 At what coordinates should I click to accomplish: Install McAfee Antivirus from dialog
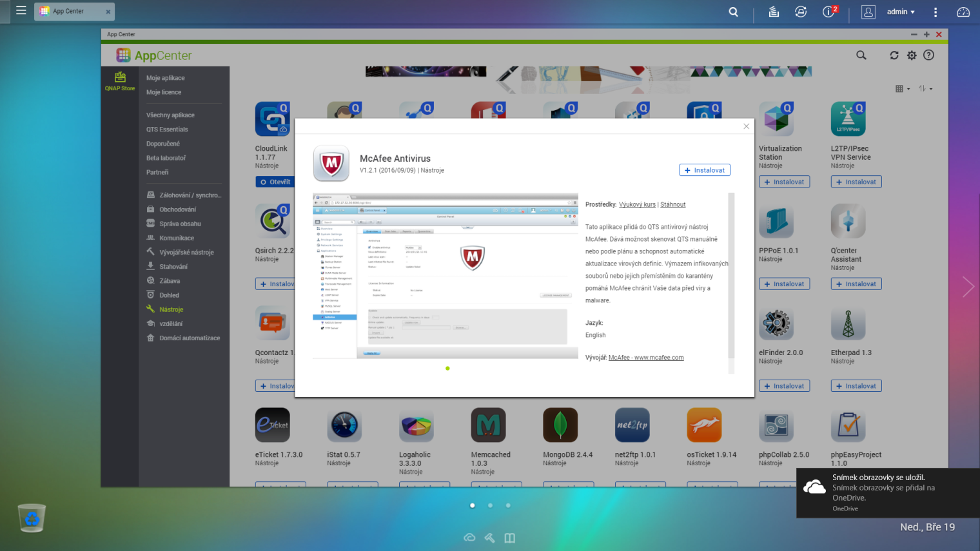pos(705,170)
